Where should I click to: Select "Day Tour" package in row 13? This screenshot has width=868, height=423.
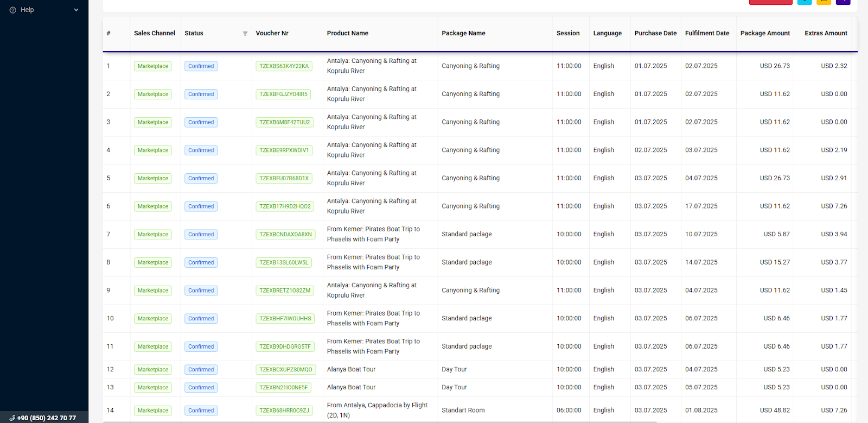pyautogui.click(x=454, y=387)
